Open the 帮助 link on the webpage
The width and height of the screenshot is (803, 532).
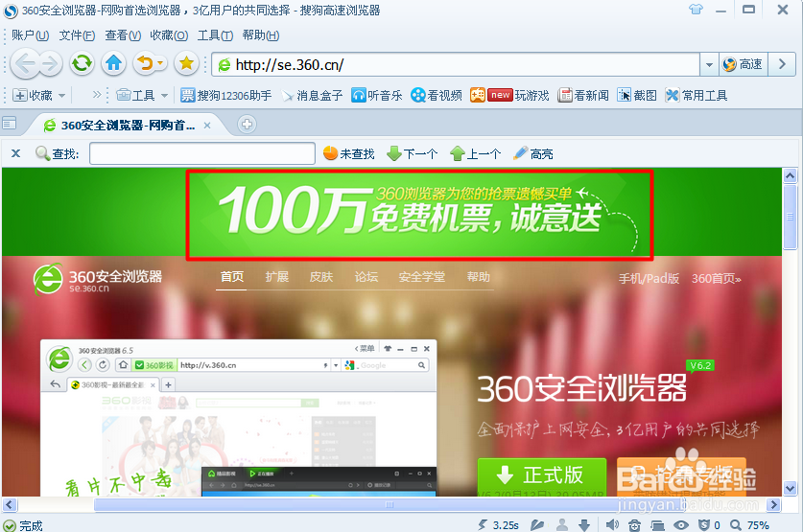(479, 277)
